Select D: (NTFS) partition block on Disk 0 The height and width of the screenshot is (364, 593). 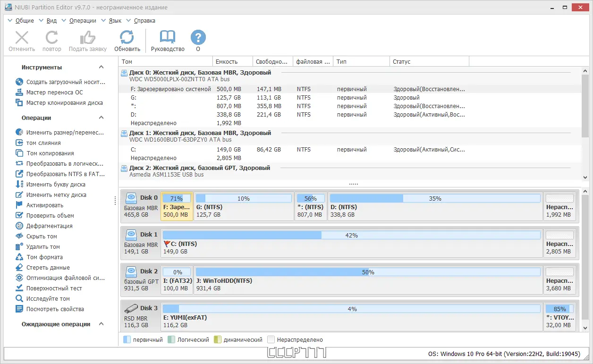435,206
